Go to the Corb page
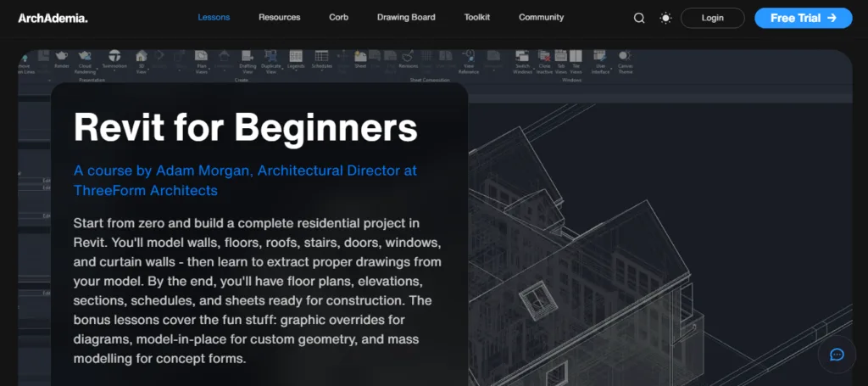 point(339,17)
